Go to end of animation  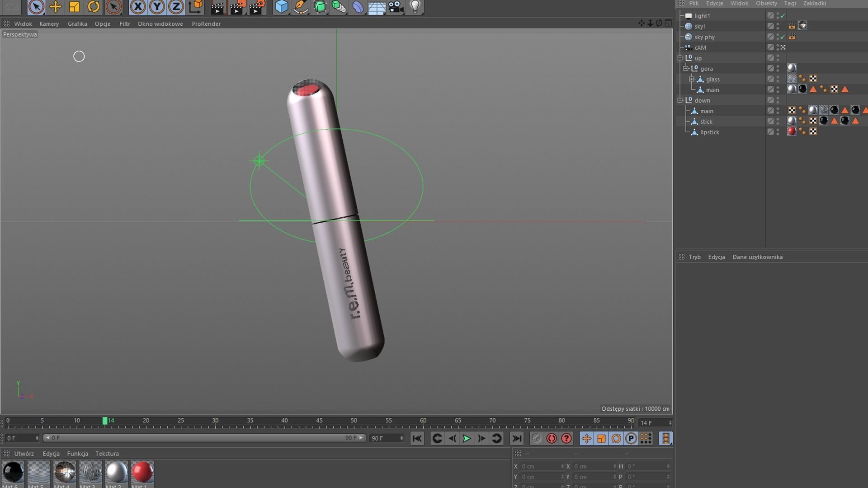[x=517, y=438]
